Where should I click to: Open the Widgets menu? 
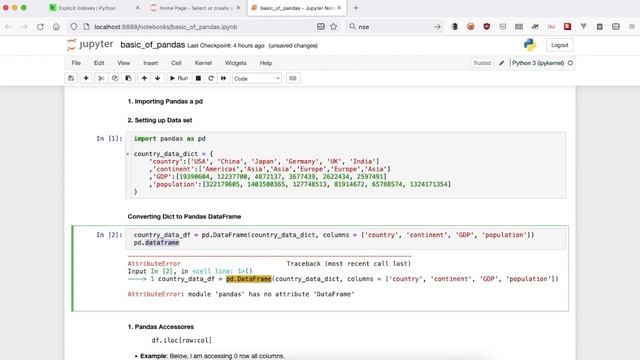[x=236, y=63]
